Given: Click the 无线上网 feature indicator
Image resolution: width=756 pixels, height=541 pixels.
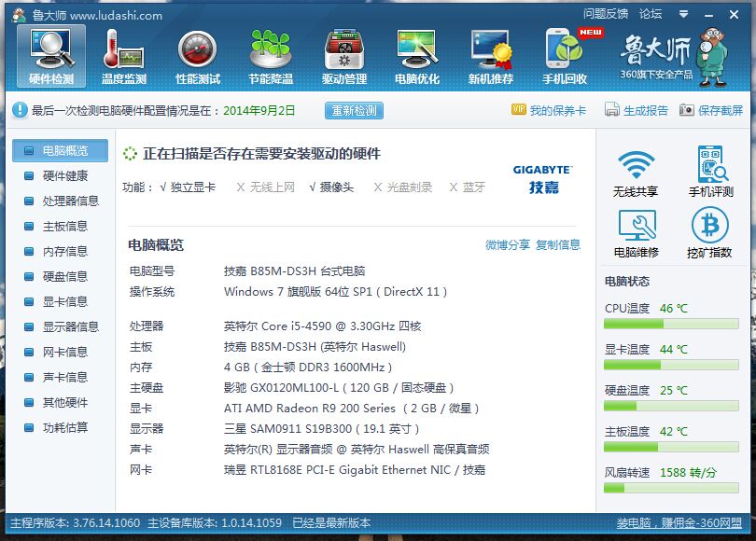Looking at the screenshot, I should pos(266,187).
